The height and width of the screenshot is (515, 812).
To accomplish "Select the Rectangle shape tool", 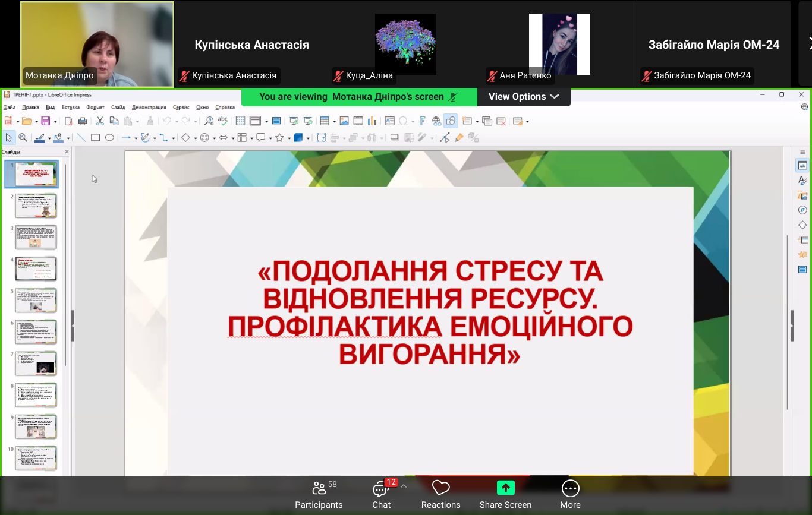I will click(x=95, y=138).
